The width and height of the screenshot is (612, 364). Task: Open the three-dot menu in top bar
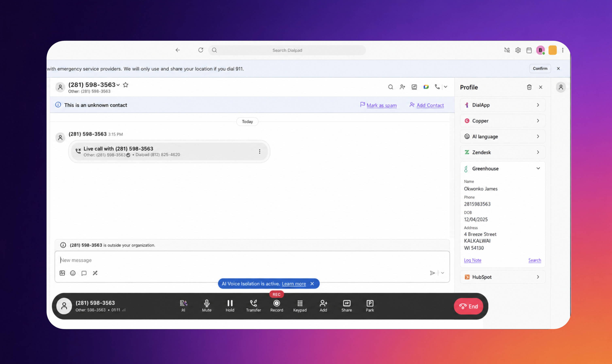(x=563, y=50)
